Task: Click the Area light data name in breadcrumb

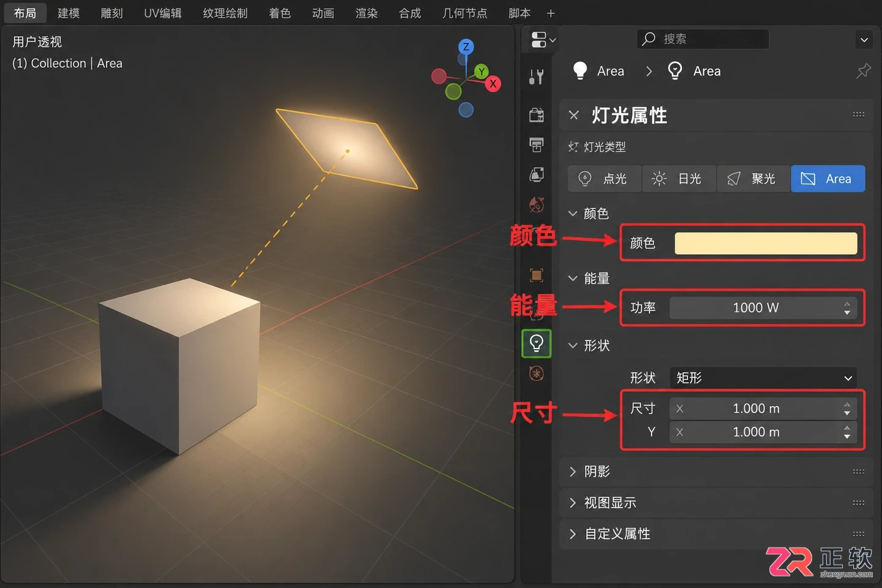Action: point(707,72)
